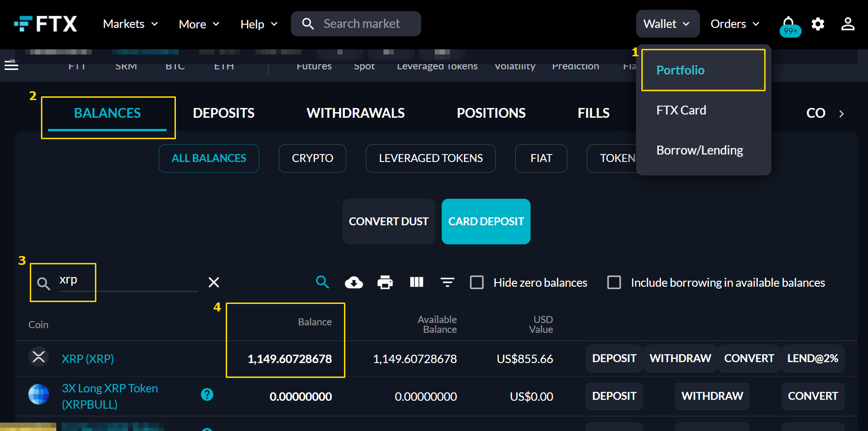The height and width of the screenshot is (431, 868).
Task: Switch to the WITHDRAWALS tab
Action: point(356,113)
